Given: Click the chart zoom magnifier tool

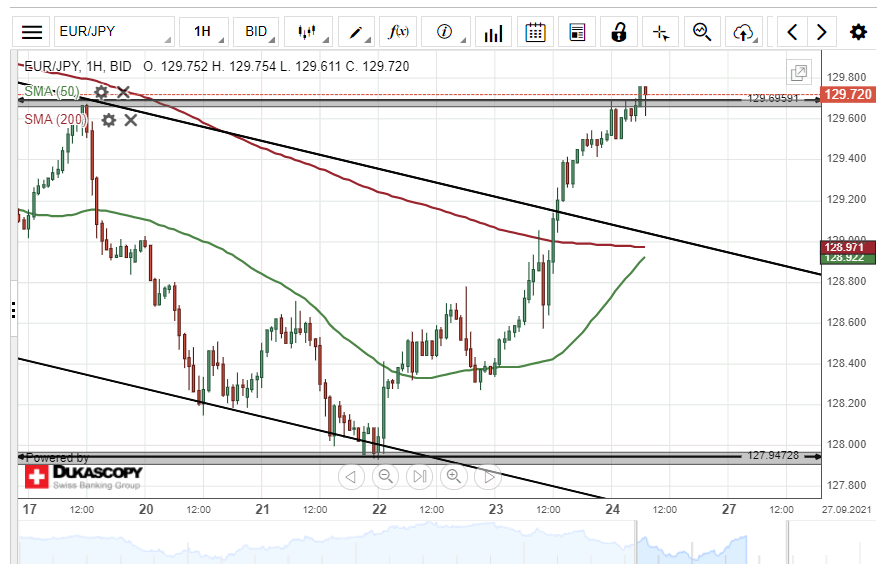Looking at the screenshot, I should (702, 32).
